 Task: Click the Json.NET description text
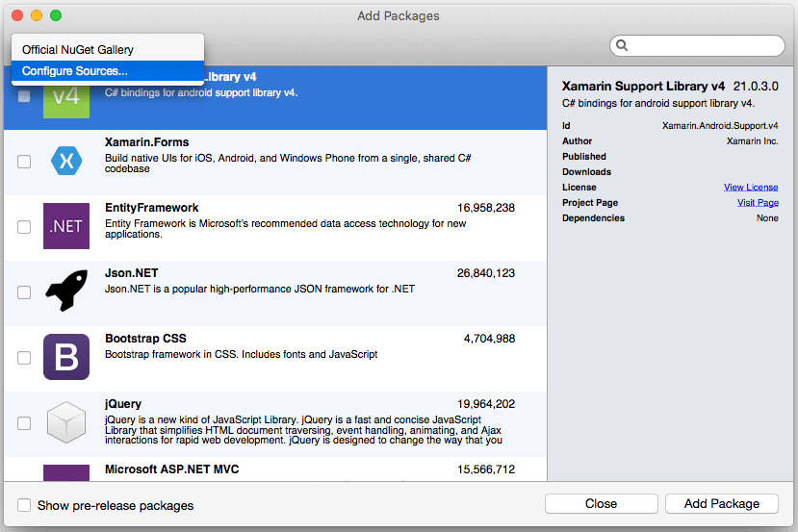(x=260, y=289)
